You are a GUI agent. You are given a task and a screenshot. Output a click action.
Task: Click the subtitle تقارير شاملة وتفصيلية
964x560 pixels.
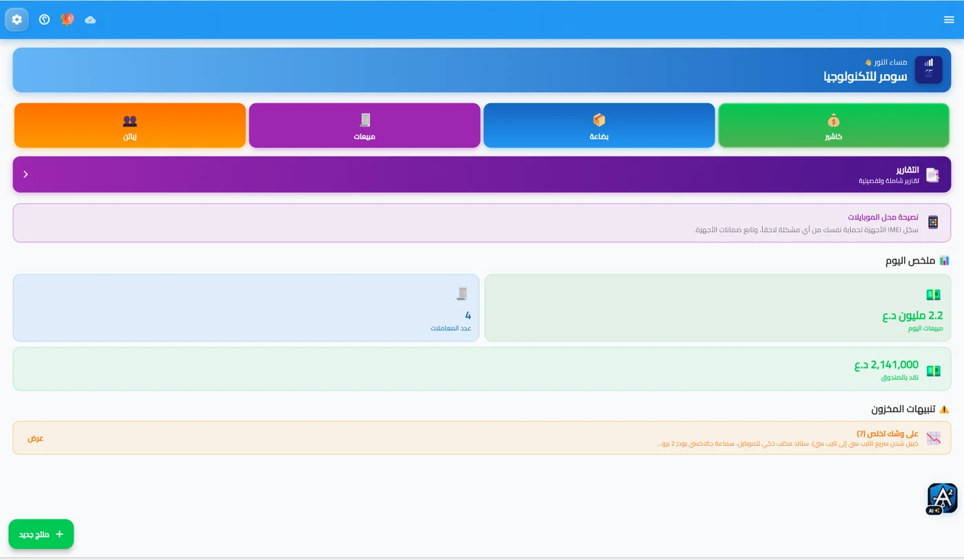888,181
